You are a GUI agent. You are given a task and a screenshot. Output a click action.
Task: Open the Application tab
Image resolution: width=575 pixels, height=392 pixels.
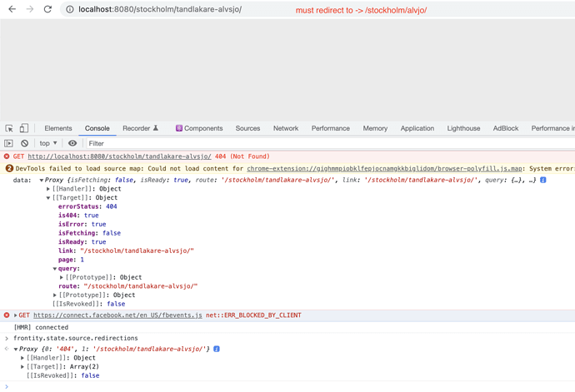417,128
